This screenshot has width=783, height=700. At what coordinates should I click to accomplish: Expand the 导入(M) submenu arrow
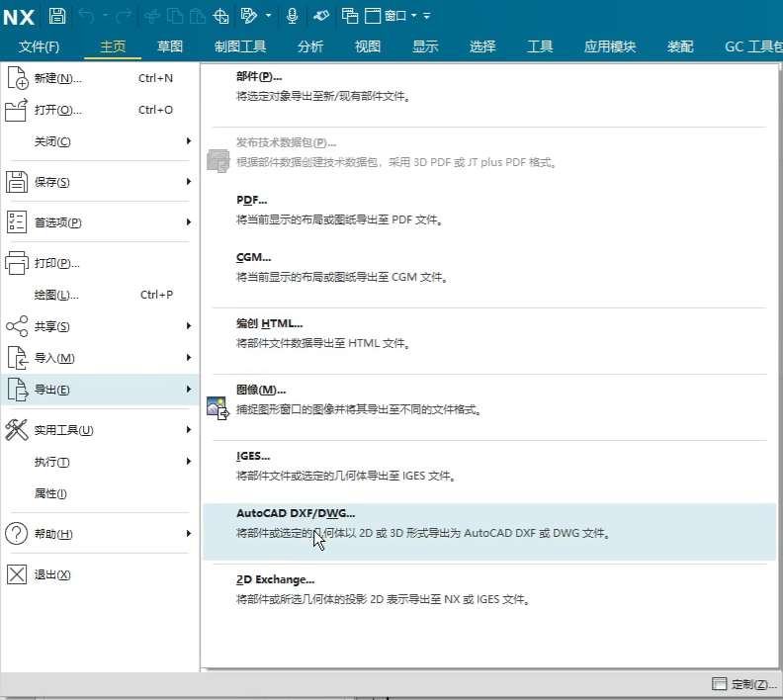[x=189, y=358]
